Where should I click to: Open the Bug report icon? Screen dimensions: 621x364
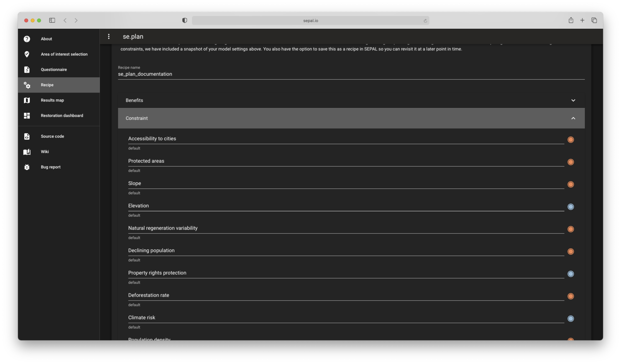click(27, 167)
